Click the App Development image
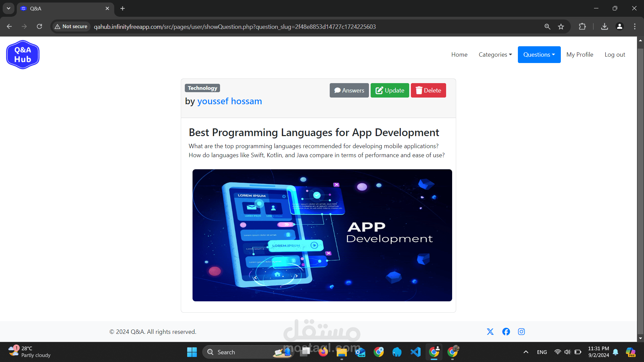644x362 pixels. click(322, 235)
